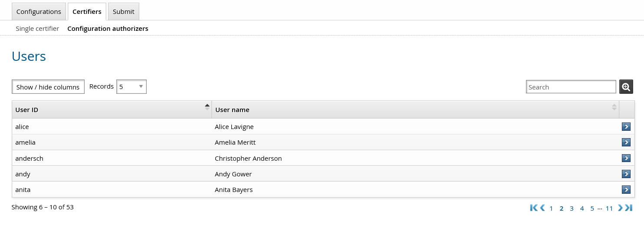Open details arrow for amelia row
This screenshot has width=644, height=225.
click(x=626, y=142)
